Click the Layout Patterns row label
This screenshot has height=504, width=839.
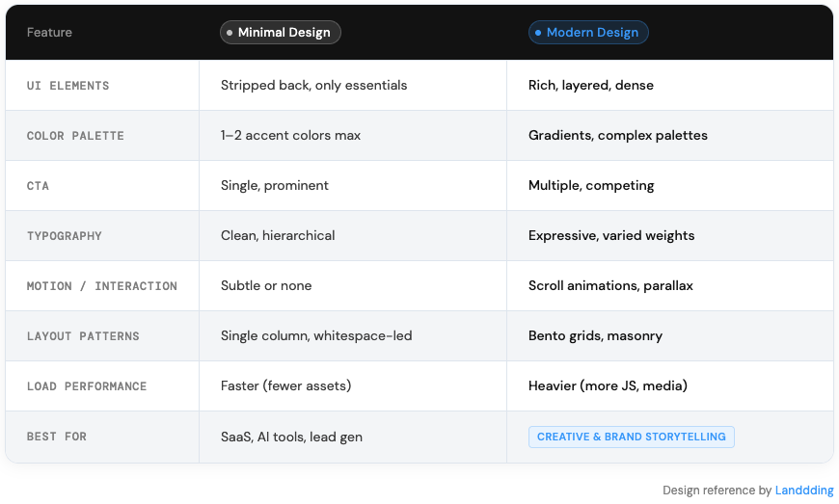(83, 336)
